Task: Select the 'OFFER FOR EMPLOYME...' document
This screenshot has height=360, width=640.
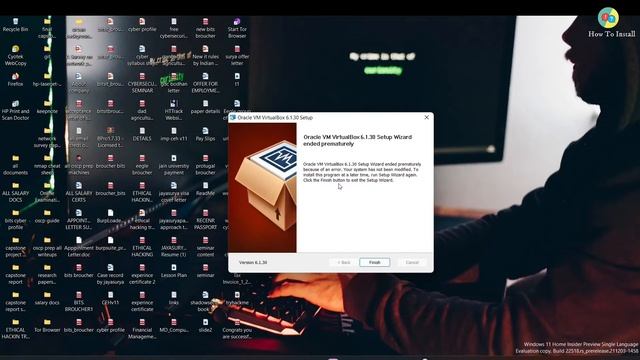Action: 205,83
